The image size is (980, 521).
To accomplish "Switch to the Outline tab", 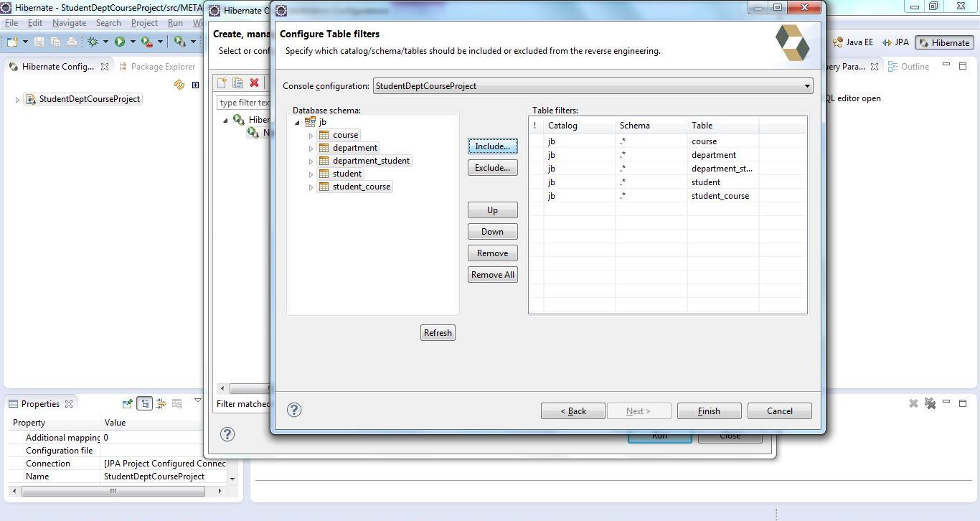I will 908,67.
